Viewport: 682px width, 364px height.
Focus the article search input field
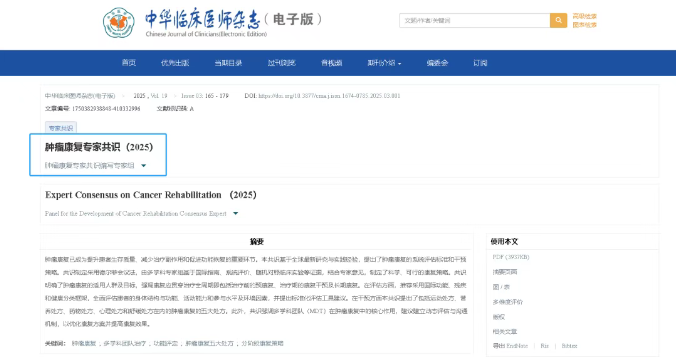[x=475, y=20]
